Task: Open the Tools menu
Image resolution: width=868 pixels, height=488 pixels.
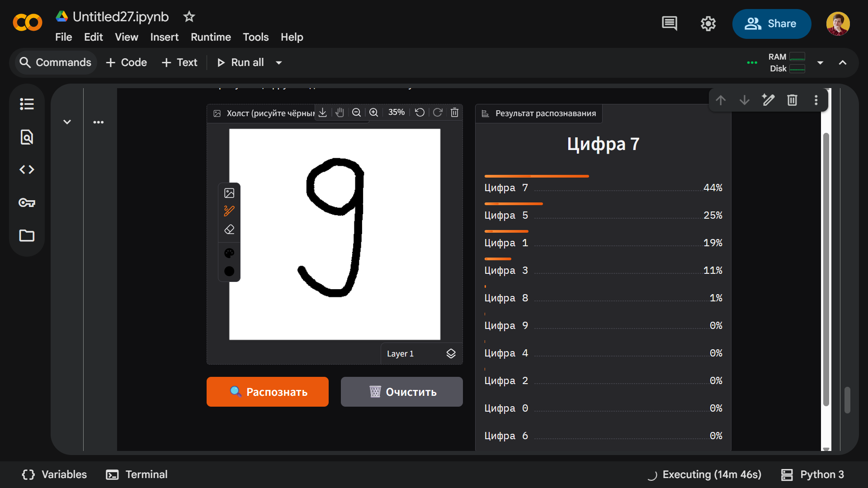Action: [255, 37]
